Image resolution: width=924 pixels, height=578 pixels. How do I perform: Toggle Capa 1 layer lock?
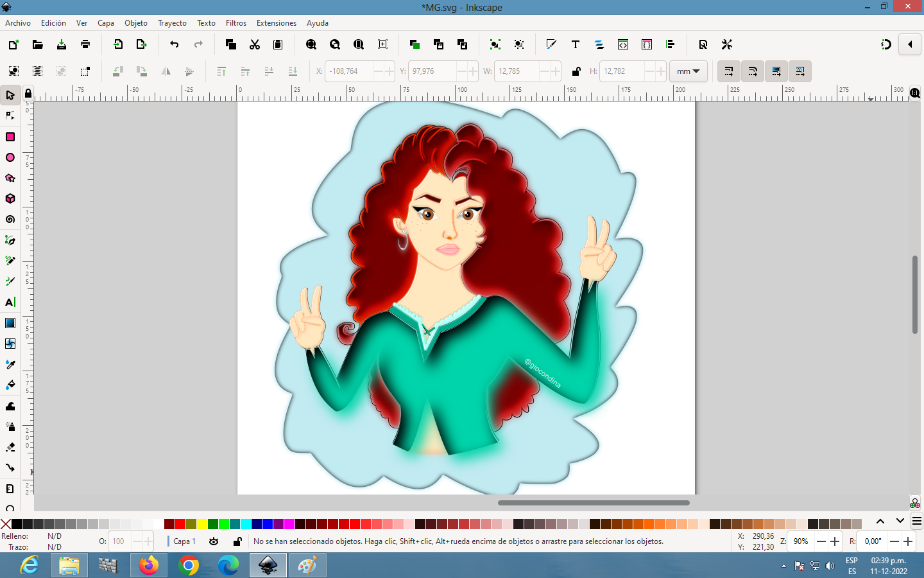pos(237,541)
